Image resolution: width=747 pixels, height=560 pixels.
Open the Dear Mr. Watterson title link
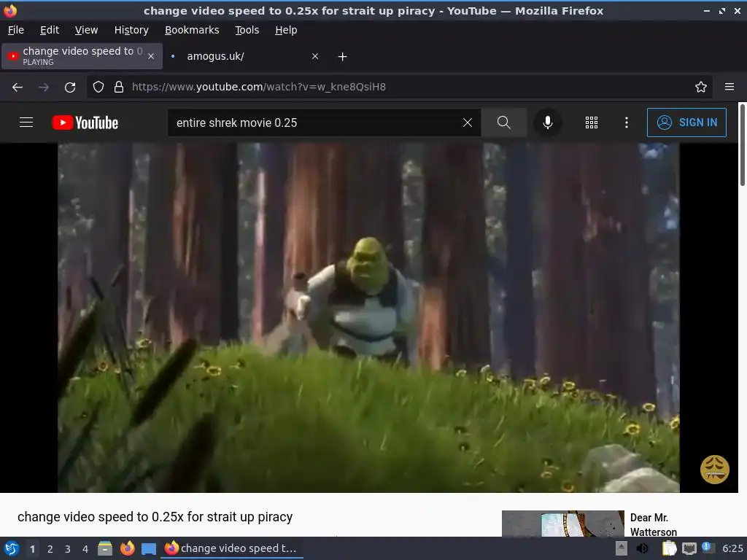(653, 524)
